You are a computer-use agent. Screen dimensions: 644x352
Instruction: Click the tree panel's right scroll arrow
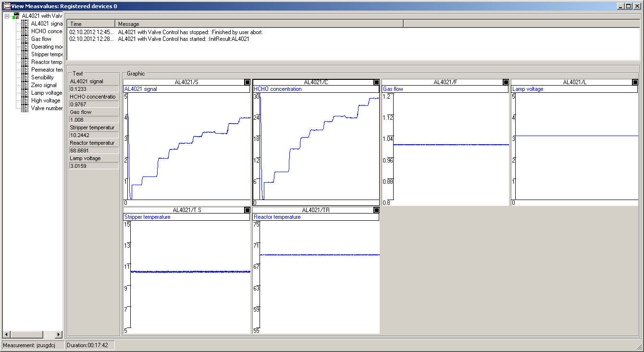[59, 334]
